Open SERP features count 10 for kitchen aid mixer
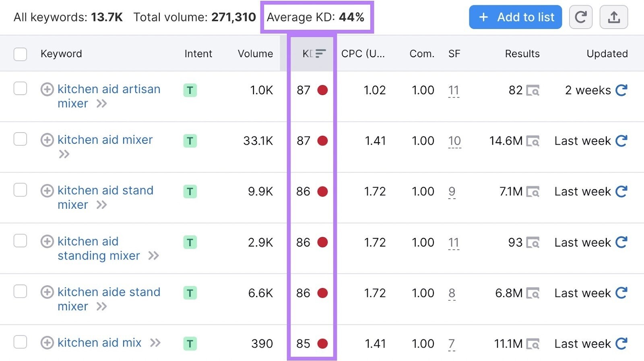The width and height of the screenshot is (644, 361). (454, 141)
